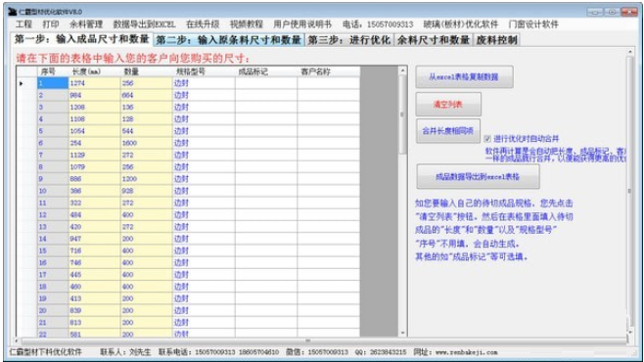
Task: Click 成品数据导出到excel表格 button
Action: tap(478, 177)
